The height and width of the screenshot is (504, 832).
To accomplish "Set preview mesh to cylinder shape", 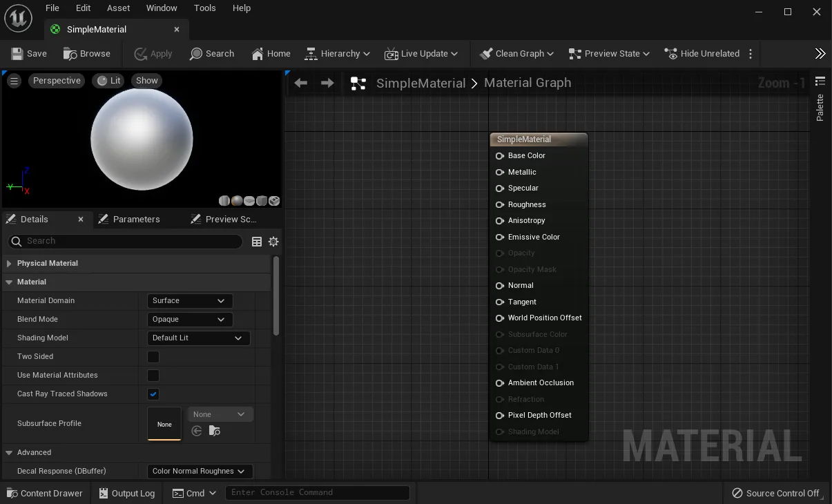I will 224,201.
